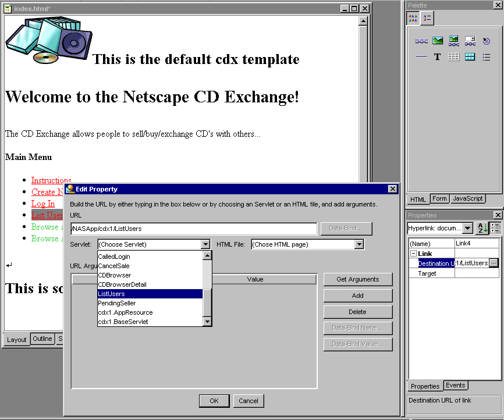Confirm dialog with OK button
Screen dimensions: 504x420
pos(214,401)
